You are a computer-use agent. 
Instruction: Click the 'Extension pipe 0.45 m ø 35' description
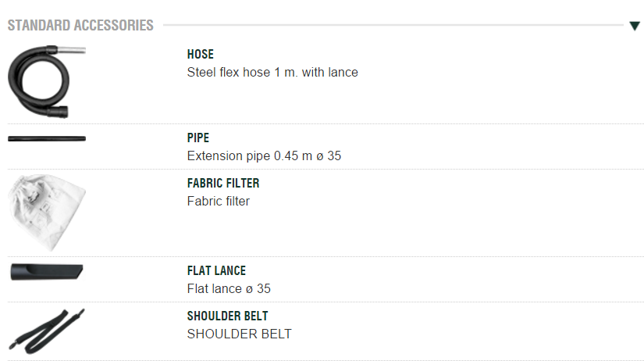pyautogui.click(x=264, y=156)
